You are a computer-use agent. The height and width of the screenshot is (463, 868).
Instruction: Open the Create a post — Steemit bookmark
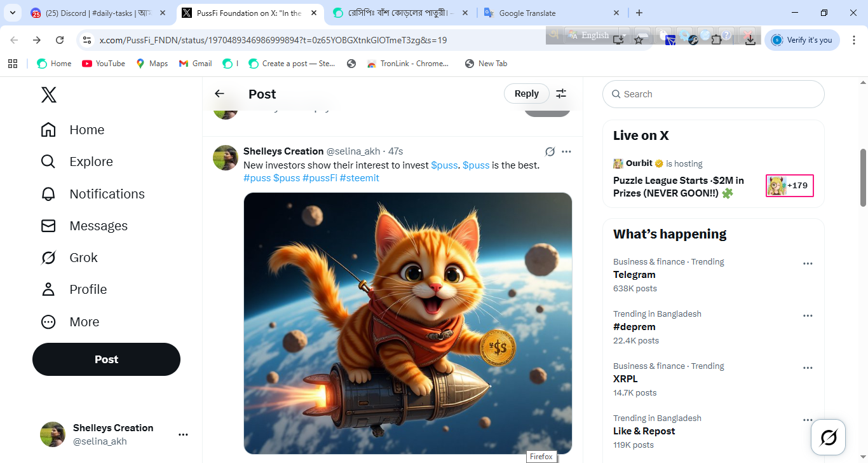pos(292,64)
